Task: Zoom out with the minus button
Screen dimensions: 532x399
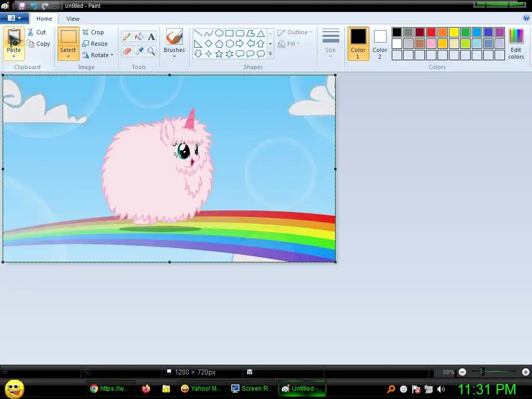Action: (x=462, y=372)
